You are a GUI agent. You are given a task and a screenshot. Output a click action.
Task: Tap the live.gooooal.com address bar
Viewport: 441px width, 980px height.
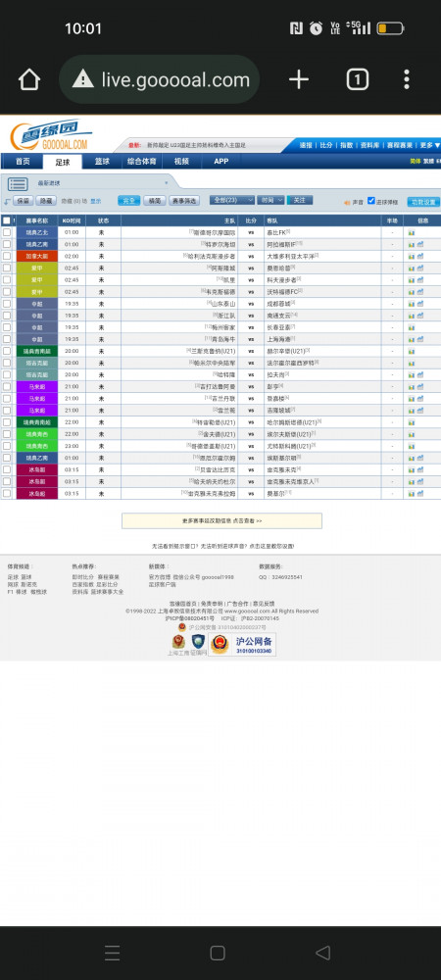point(160,79)
